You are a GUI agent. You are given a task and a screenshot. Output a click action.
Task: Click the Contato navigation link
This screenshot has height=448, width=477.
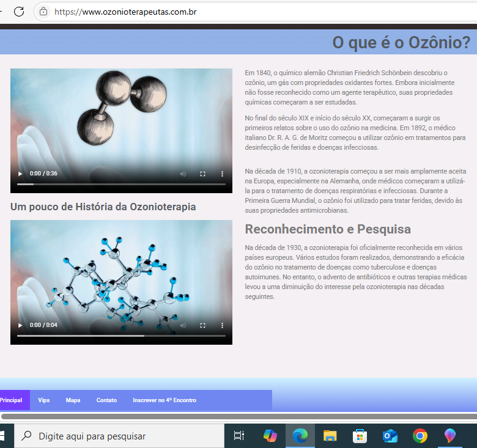[106, 400]
